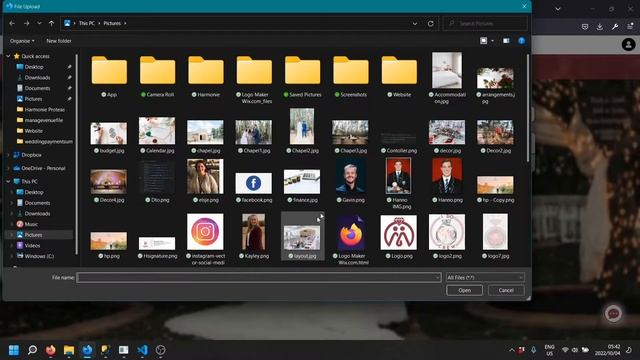
Task: Open the Harmonie folder
Action: point(206,71)
